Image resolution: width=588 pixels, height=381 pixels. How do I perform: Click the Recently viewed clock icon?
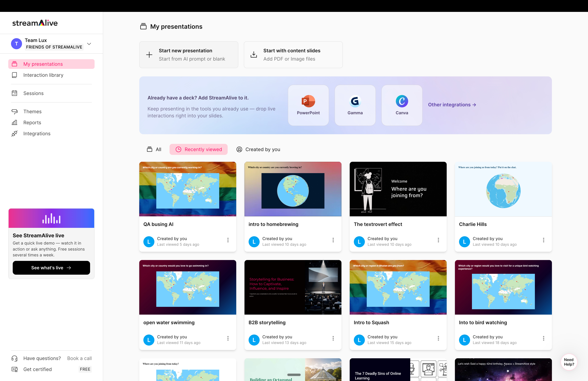[178, 149]
